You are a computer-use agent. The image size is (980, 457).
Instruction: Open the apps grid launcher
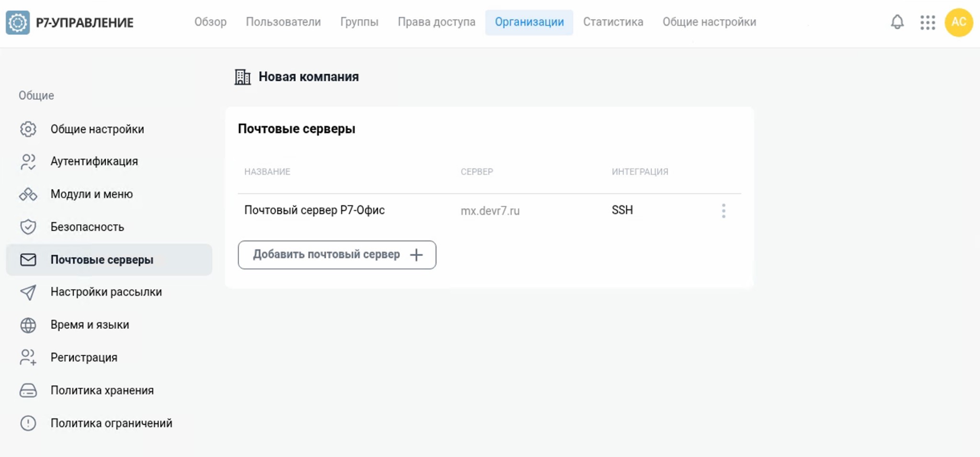[927, 23]
